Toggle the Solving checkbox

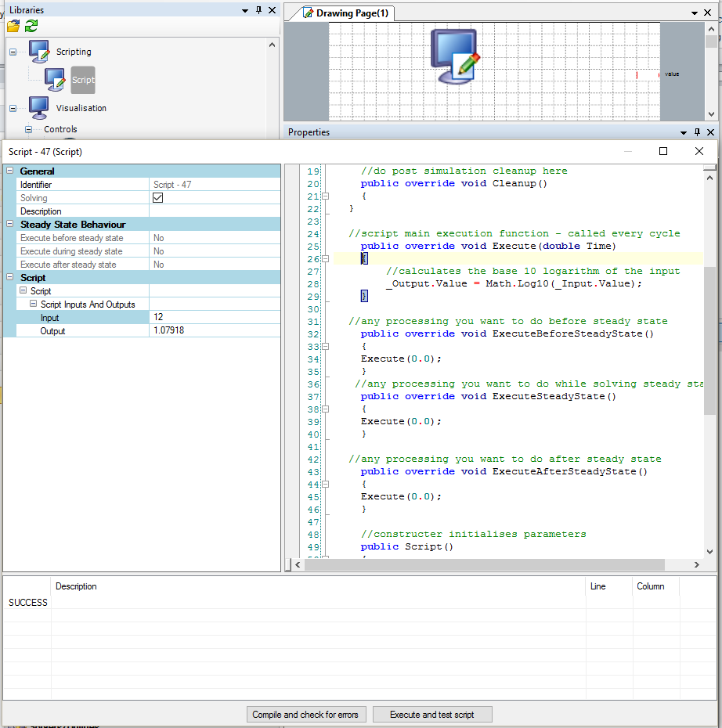[157, 198]
